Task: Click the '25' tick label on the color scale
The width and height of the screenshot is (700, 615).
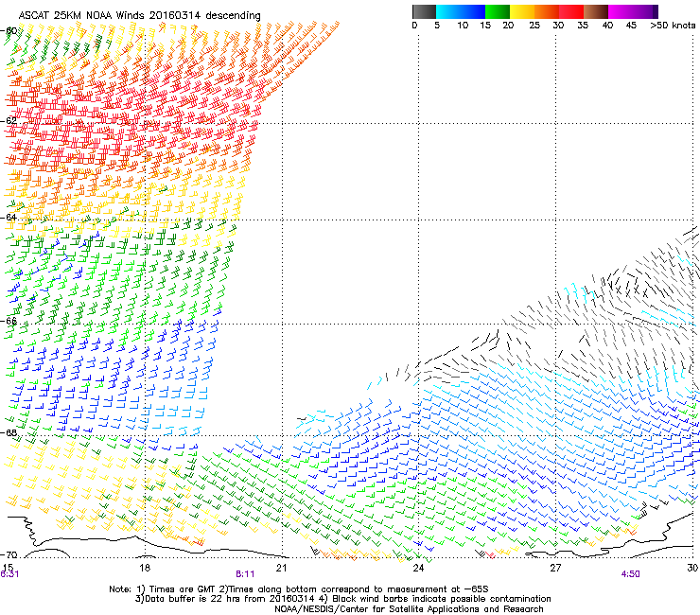Action: (x=534, y=25)
